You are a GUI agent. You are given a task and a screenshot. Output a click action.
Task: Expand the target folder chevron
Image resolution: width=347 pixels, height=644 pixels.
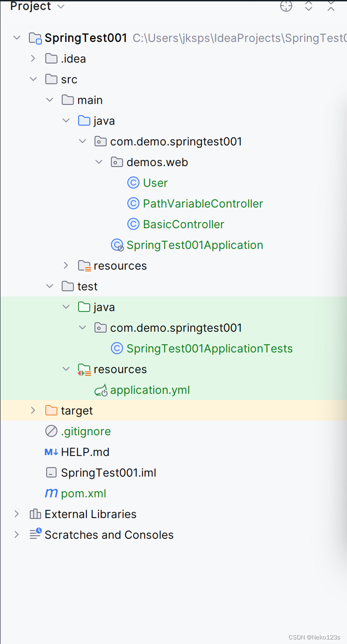pos(33,411)
